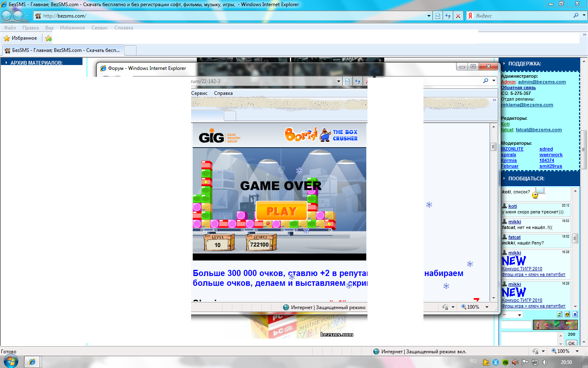This screenshot has height=368, width=588.
Task: Click the red stop icon in main address bar
Action: tap(458, 16)
